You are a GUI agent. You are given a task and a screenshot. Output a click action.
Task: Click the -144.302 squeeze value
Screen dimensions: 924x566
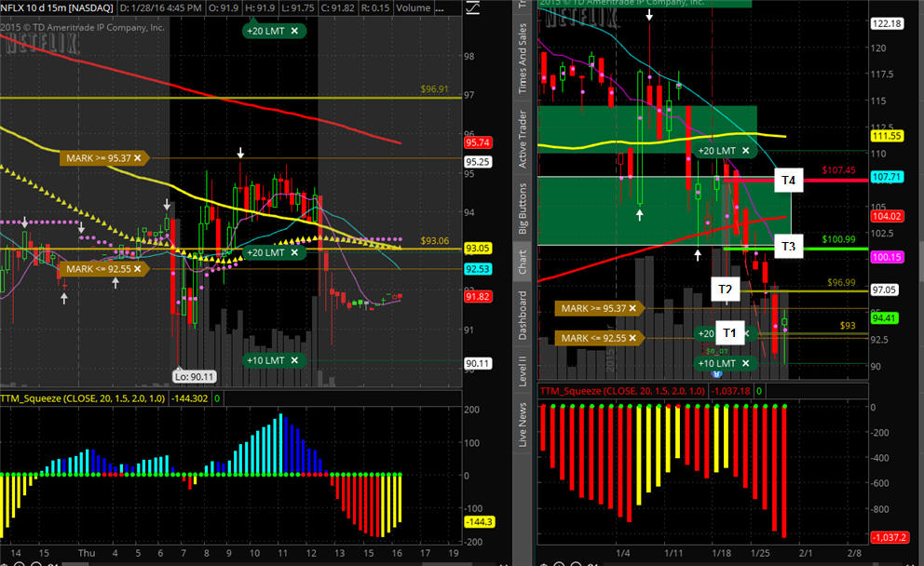pos(189,398)
